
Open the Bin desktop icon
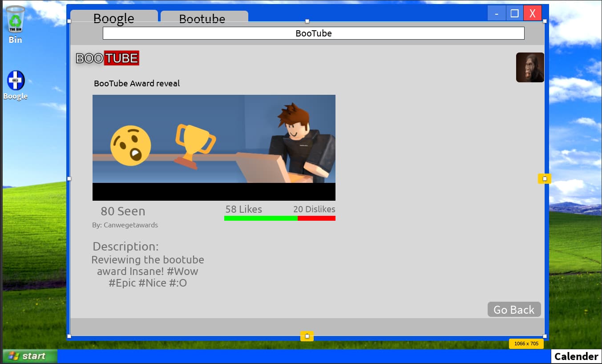[x=16, y=24]
